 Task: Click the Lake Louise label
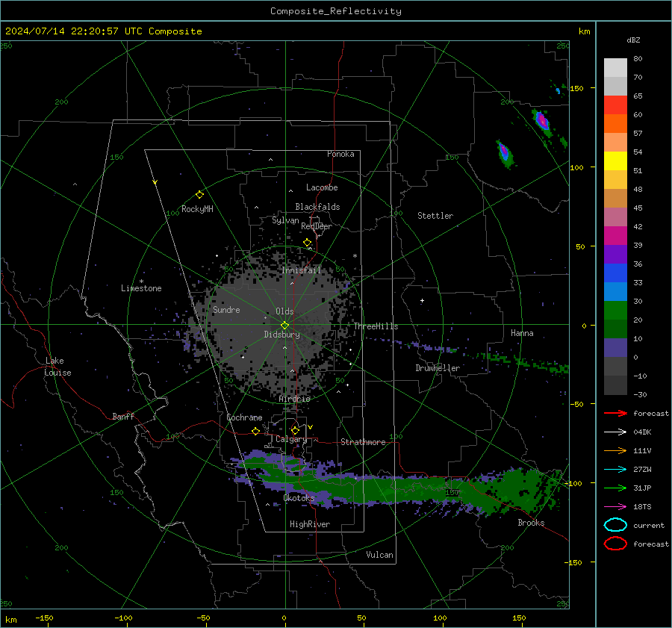57,367
